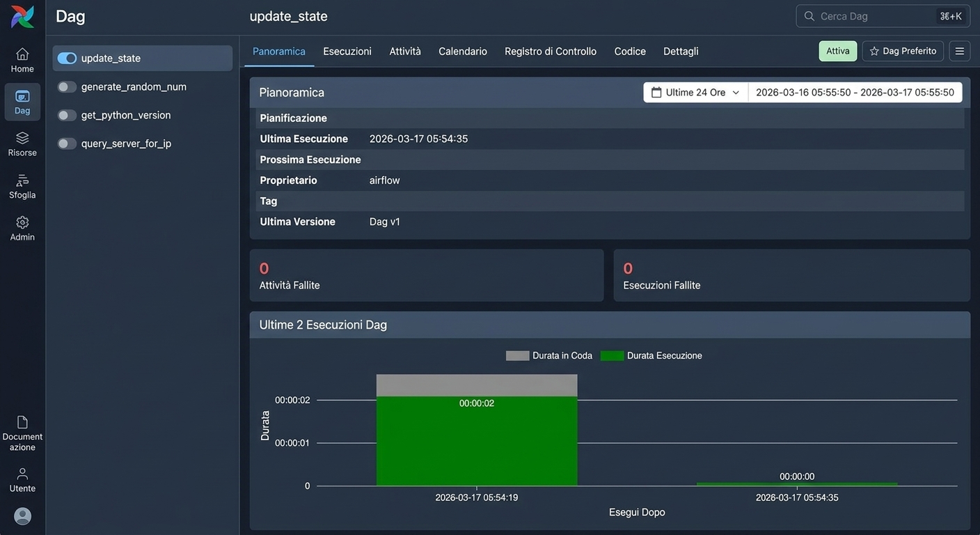980x535 pixels.
Task: Click the star icon on Dag Preferito
Action: (874, 52)
